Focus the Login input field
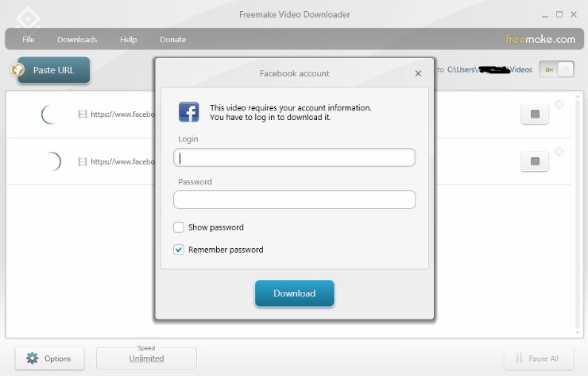 (294, 157)
